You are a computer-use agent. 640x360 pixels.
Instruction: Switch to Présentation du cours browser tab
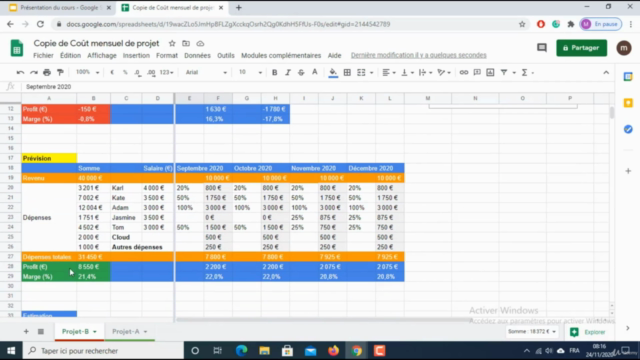pyautogui.click(x=59, y=8)
